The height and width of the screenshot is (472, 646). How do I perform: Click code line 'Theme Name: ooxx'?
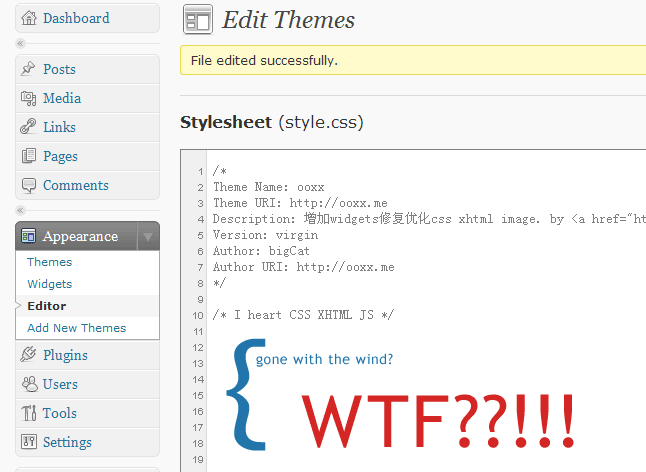click(x=269, y=187)
